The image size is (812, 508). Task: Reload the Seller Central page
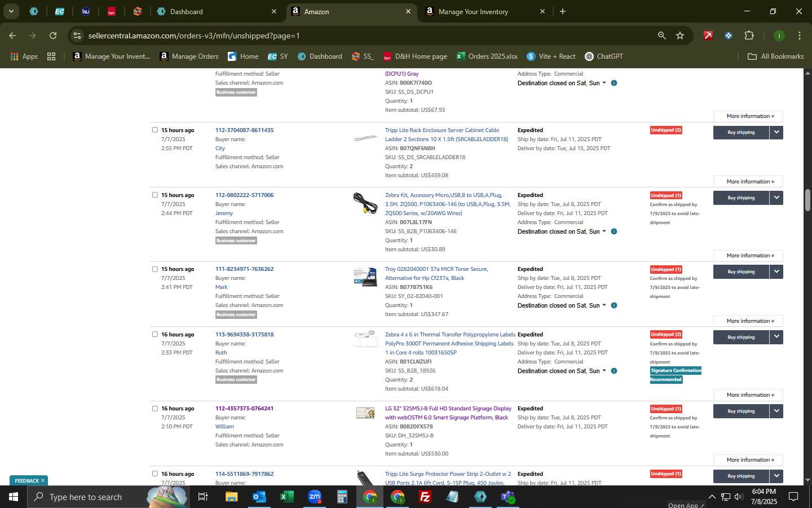click(x=53, y=36)
